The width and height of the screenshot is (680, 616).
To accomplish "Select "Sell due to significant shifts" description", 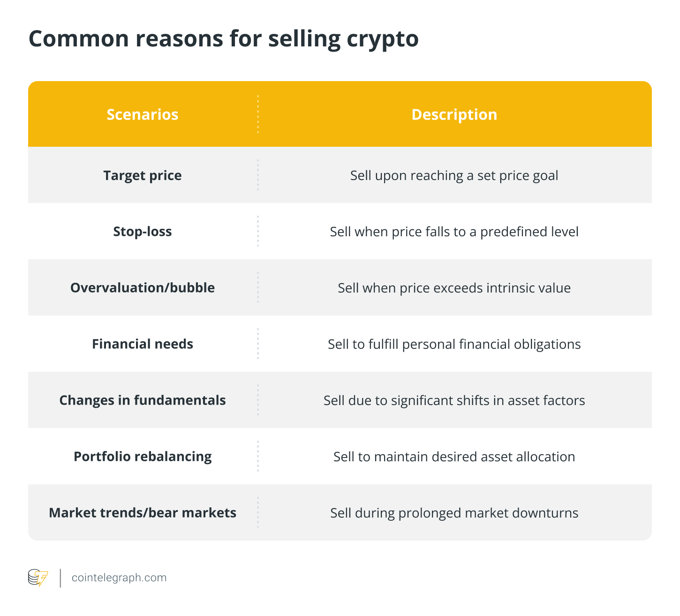I will pyautogui.click(x=454, y=400).
